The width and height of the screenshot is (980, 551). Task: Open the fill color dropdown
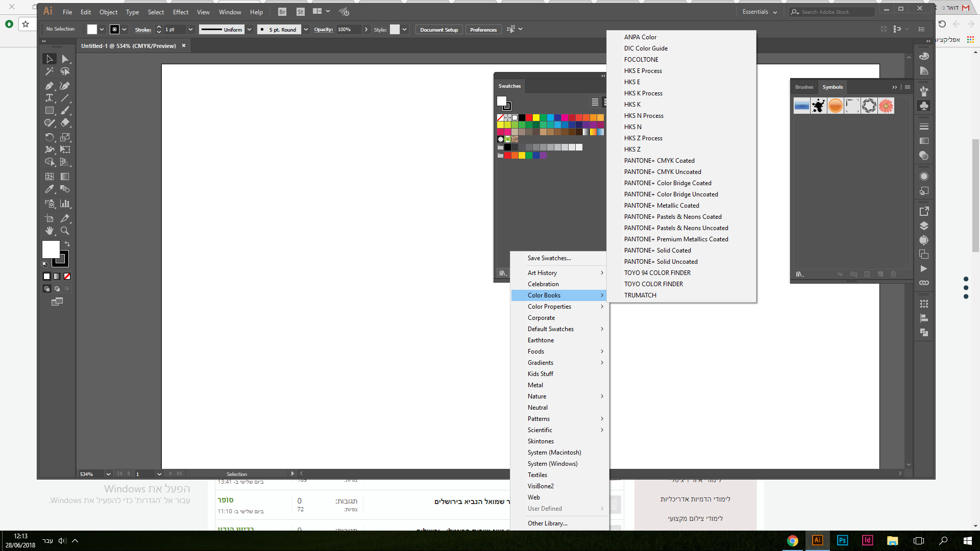[102, 30]
